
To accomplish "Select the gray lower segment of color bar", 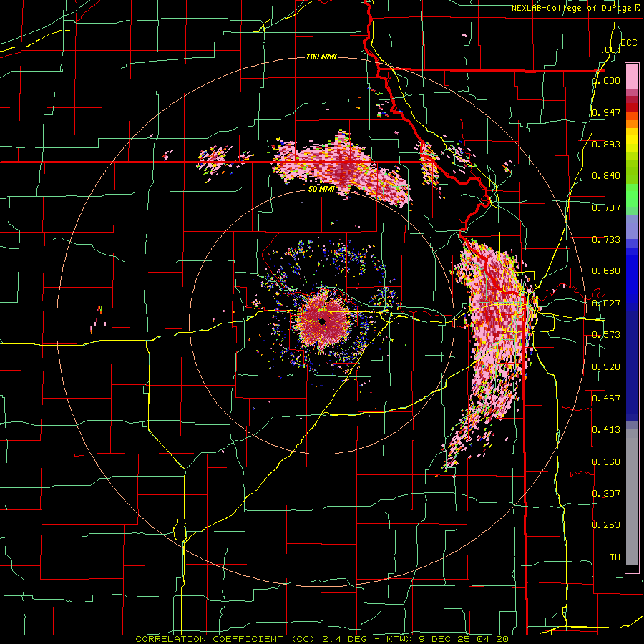I will (x=632, y=497).
